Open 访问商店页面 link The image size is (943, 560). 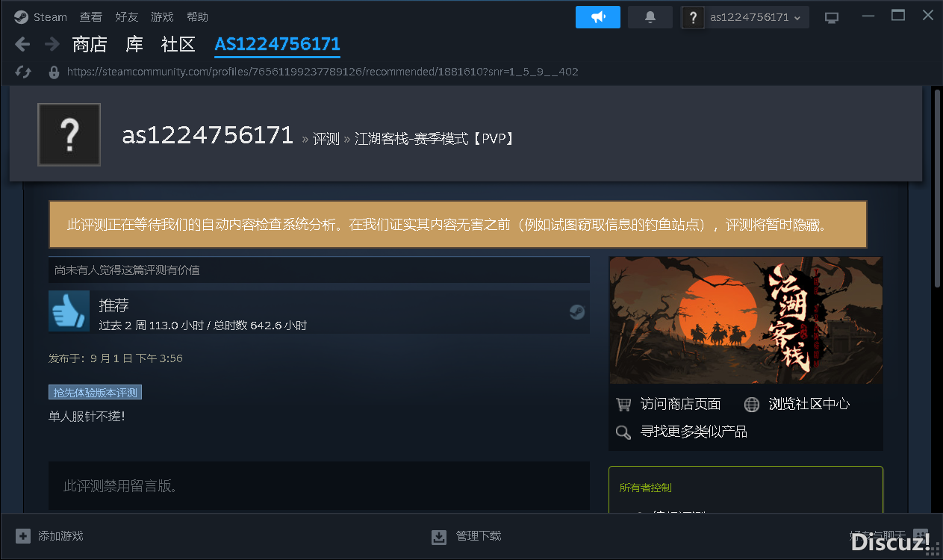681,404
